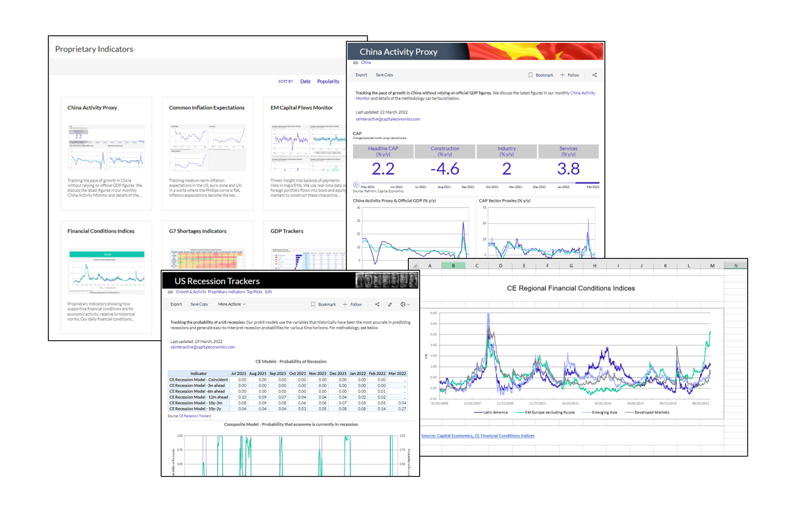Open the Common Inflation Expectations card thumbnail
The height and width of the screenshot is (517, 812).
(x=207, y=148)
